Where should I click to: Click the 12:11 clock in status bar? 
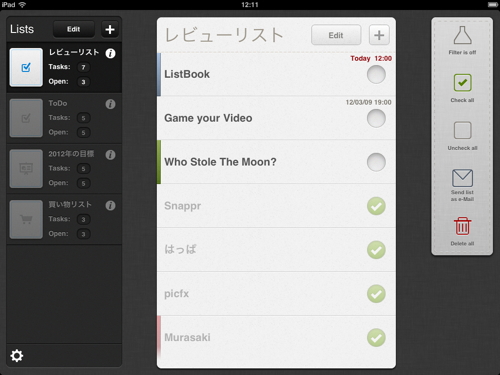(x=250, y=5)
